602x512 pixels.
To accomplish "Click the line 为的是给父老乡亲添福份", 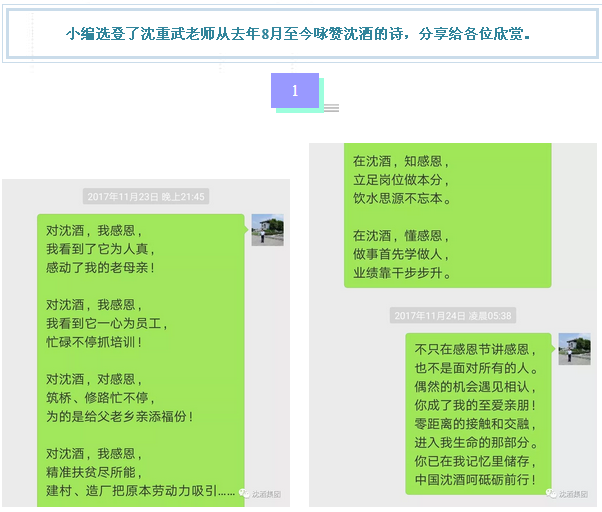I will 119,416.
